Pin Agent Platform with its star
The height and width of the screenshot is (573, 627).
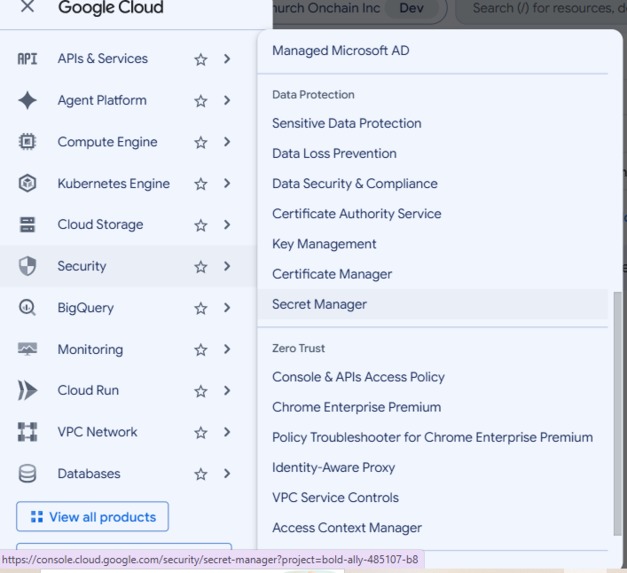201,101
